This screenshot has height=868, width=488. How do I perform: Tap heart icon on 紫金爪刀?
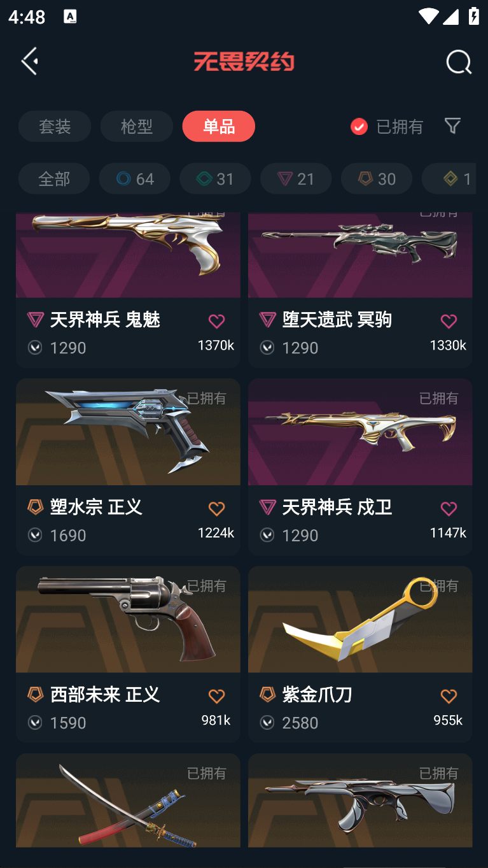point(449,696)
